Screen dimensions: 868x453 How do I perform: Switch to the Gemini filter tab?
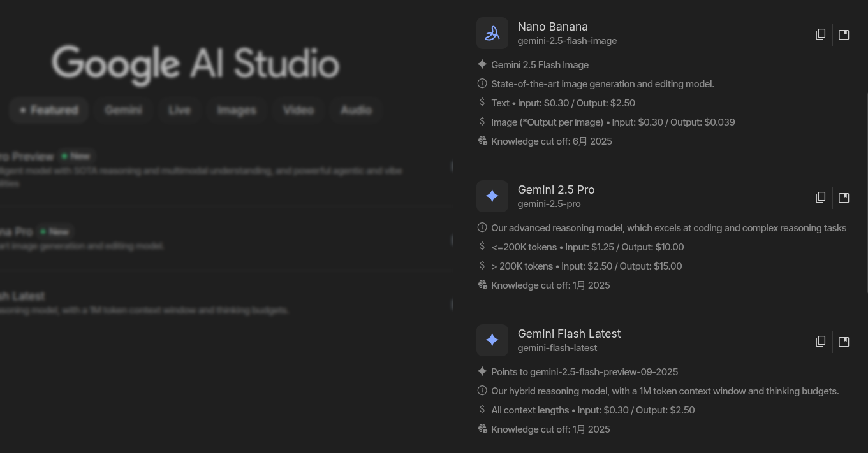(123, 110)
